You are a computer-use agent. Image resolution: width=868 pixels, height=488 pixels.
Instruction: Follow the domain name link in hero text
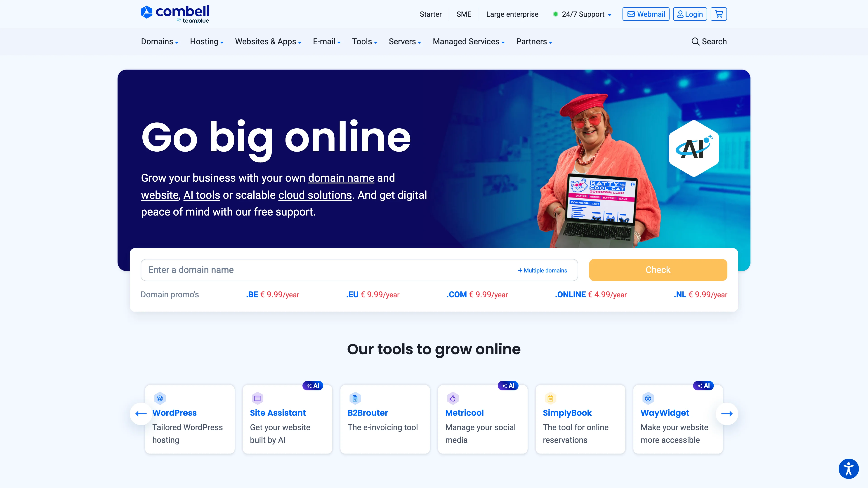click(341, 178)
